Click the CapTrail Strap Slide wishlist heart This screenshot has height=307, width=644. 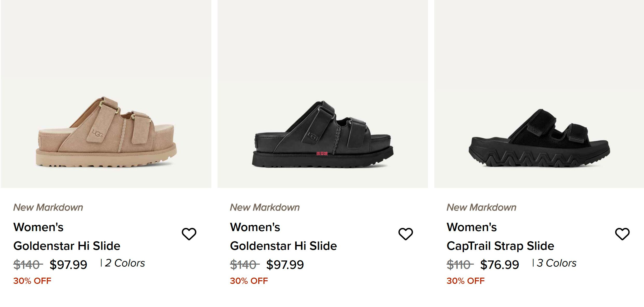pyautogui.click(x=622, y=234)
